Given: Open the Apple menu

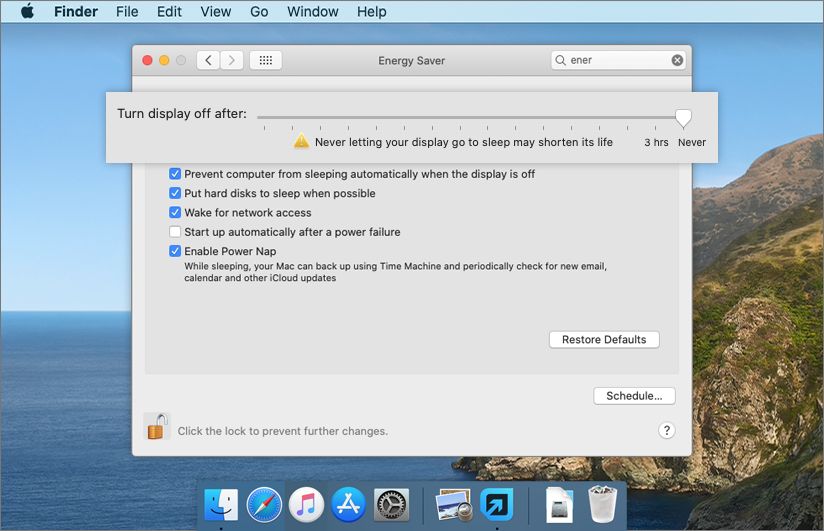Looking at the screenshot, I should point(27,12).
